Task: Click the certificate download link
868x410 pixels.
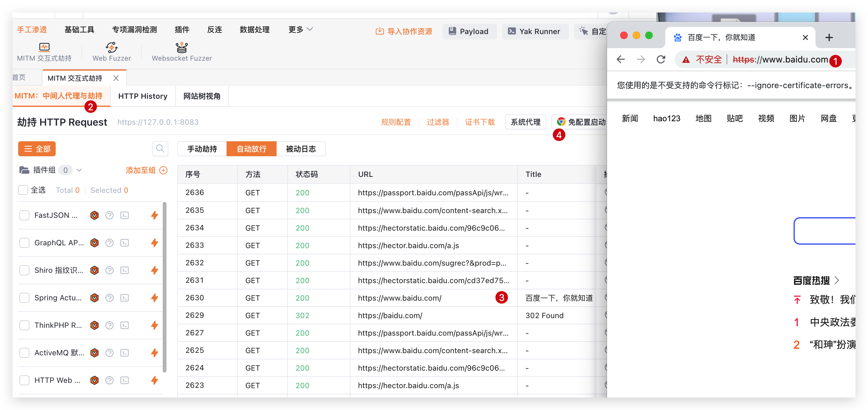Action: pos(480,122)
